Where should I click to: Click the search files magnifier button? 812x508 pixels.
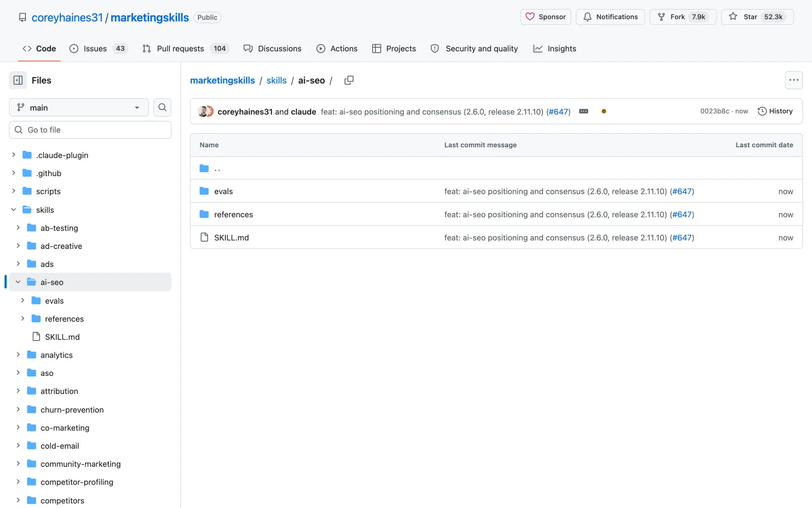(x=162, y=107)
